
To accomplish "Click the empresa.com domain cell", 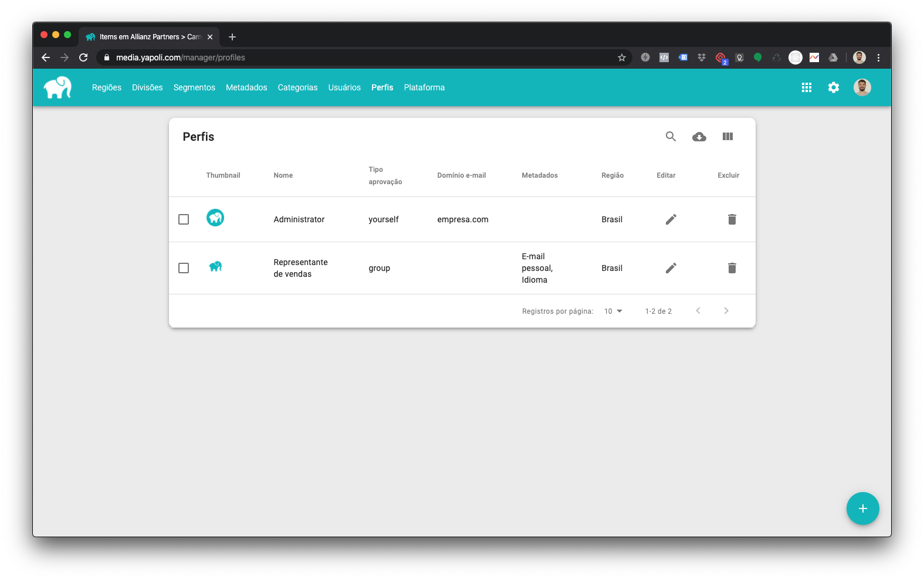I will pyautogui.click(x=463, y=219).
